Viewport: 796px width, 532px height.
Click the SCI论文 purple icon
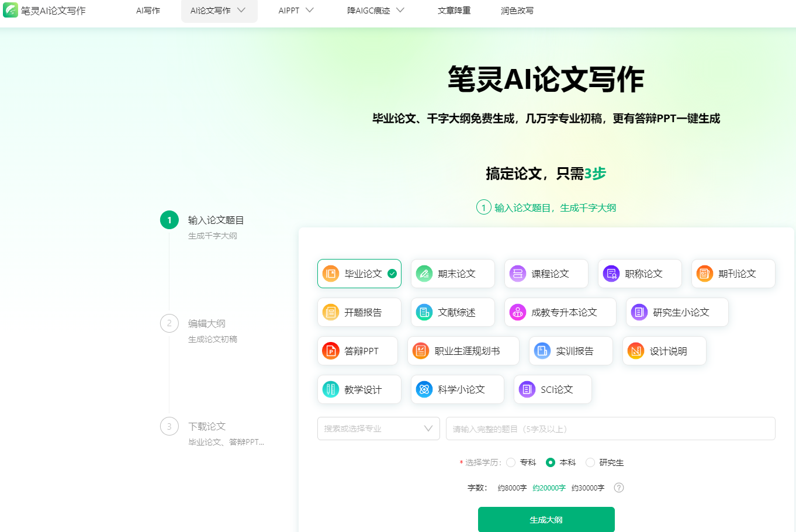click(x=527, y=389)
